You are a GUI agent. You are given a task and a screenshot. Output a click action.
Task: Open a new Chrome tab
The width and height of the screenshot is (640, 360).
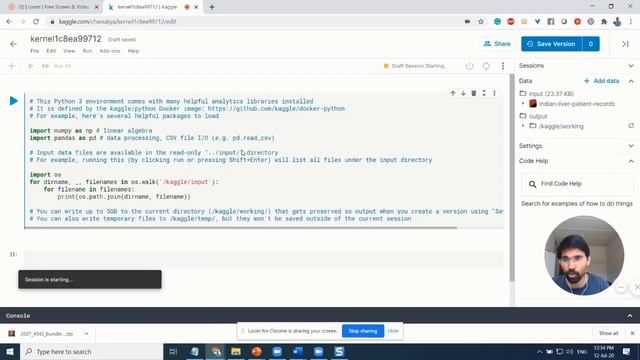(x=212, y=7)
